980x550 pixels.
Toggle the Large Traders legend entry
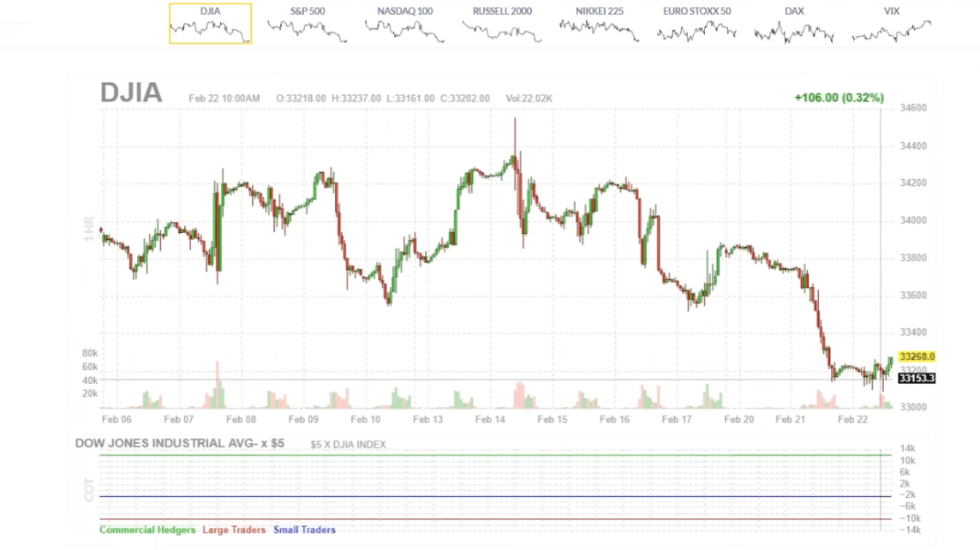click(x=234, y=530)
